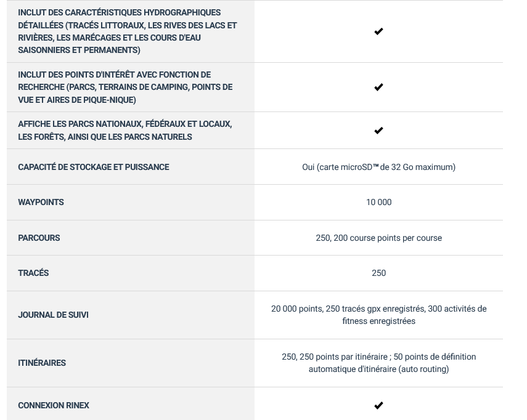
Task: Click the 10 000 waypoints value
Action: click(x=379, y=202)
